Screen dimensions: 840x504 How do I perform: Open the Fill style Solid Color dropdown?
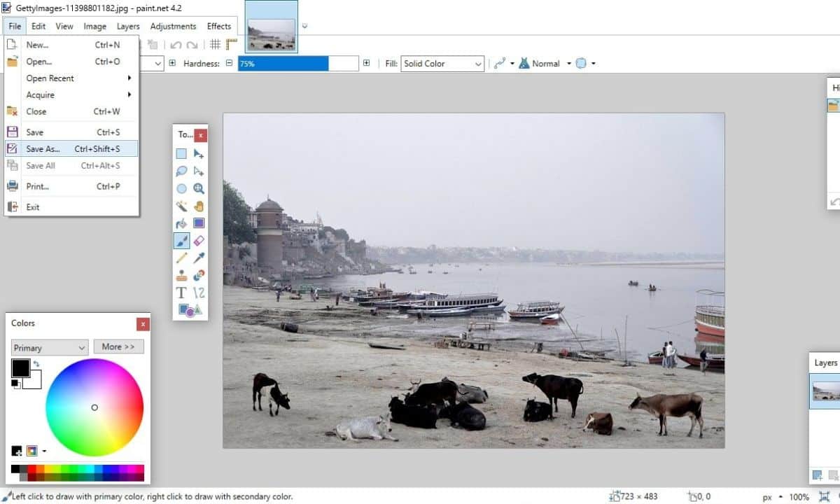click(x=443, y=64)
